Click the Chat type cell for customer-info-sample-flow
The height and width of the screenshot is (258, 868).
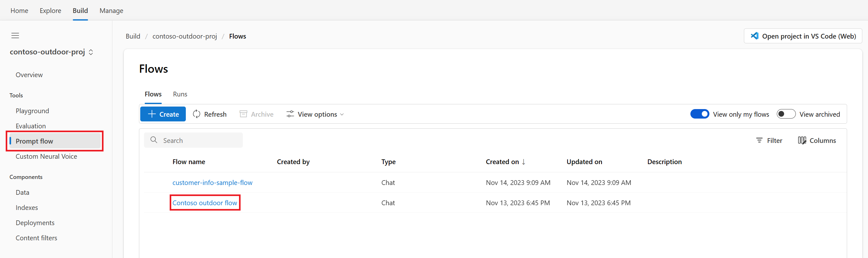pyautogui.click(x=388, y=183)
